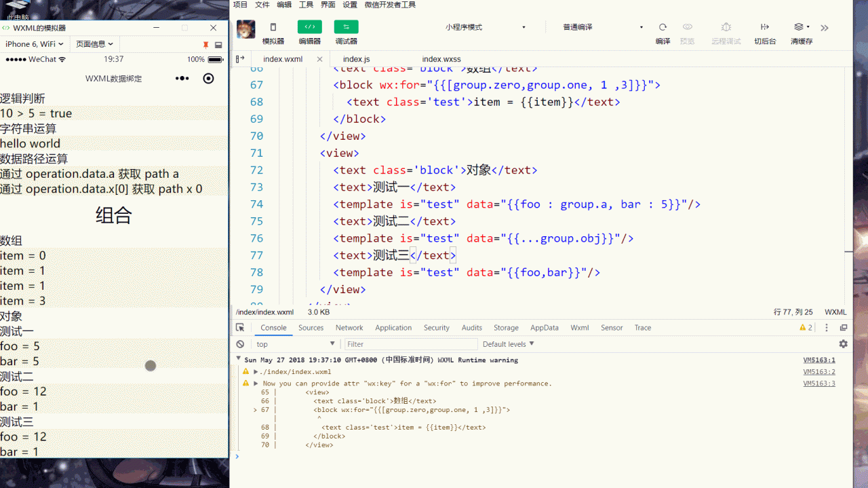Click the 切后台 switch background icon
The width and height of the screenshot is (868, 488).
[x=765, y=27]
